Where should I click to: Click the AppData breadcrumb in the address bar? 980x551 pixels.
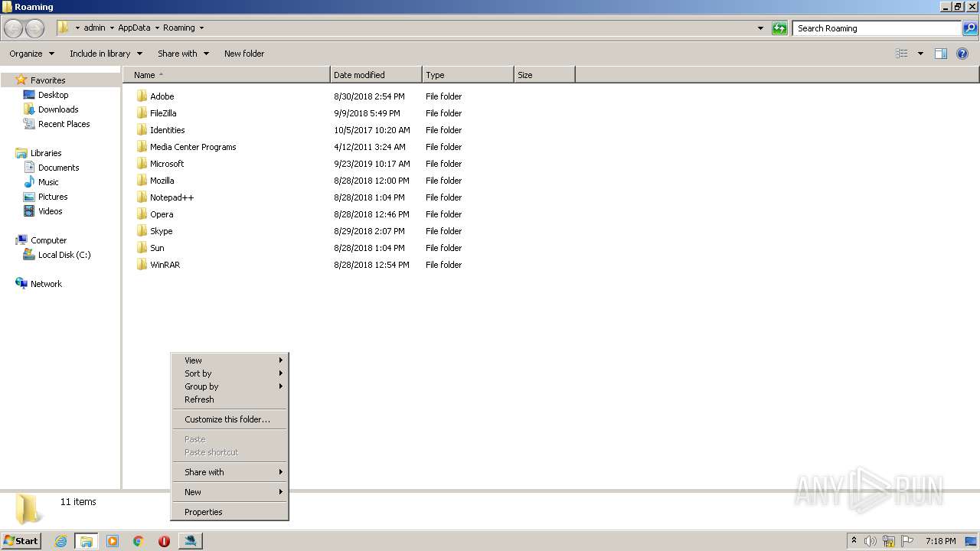[134, 28]
